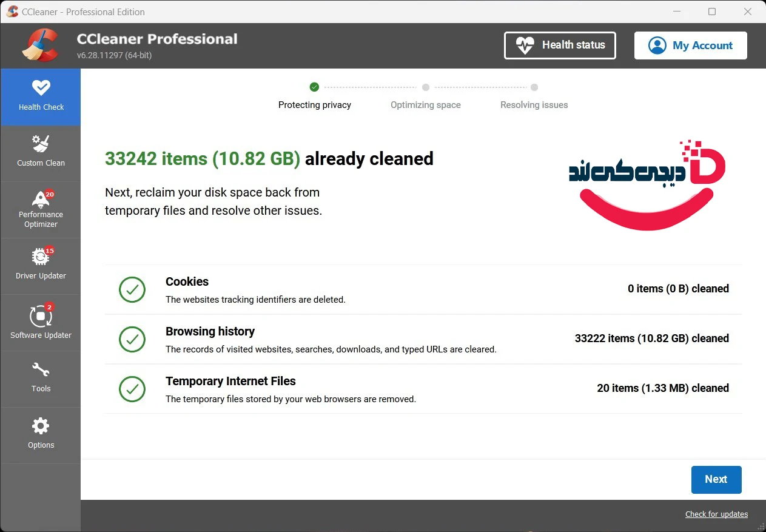Click the red 2 badge on Software Updater

tap(50, 307)
